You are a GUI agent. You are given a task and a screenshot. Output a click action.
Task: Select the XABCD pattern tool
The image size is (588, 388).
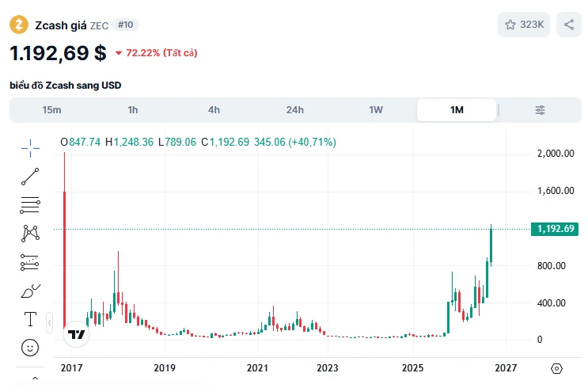[x=30, y=234]
